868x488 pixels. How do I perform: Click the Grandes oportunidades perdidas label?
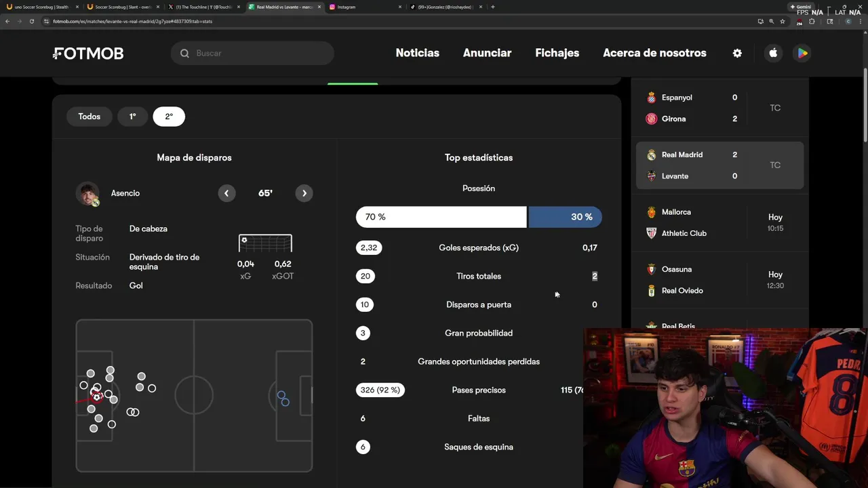pyautogui.click(x=479, y=362)
